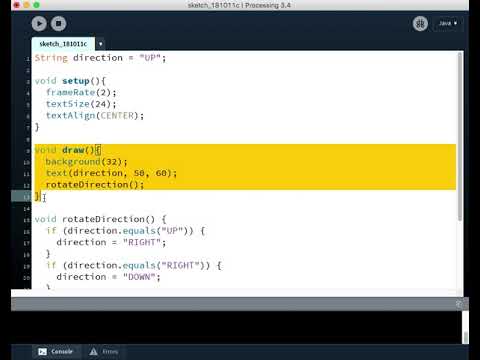The image size is (480, 360).
Task: Open the Java mode dropdown
Action: 448,23
